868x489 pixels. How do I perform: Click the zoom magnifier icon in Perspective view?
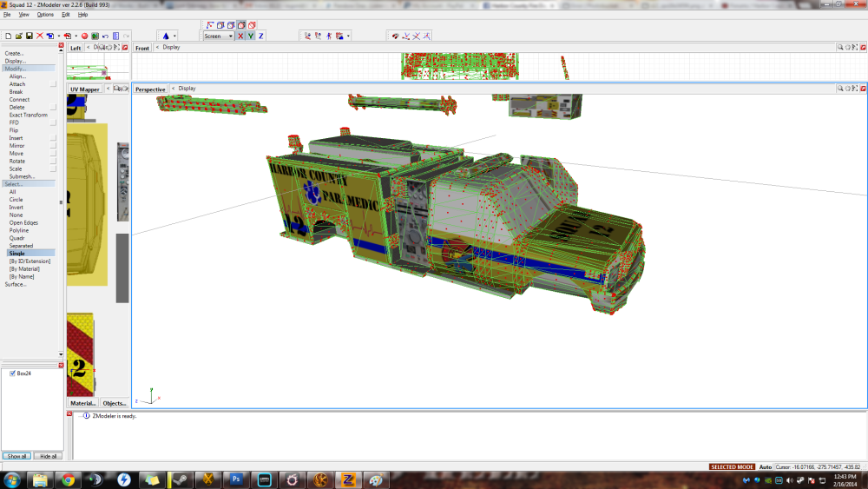click(839, 88)
